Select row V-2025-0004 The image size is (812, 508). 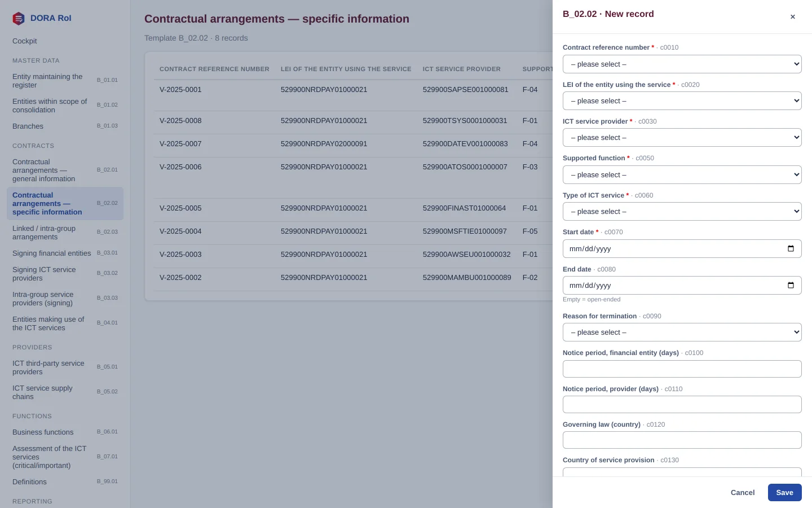pyautogui.click(x=353, y=233)
